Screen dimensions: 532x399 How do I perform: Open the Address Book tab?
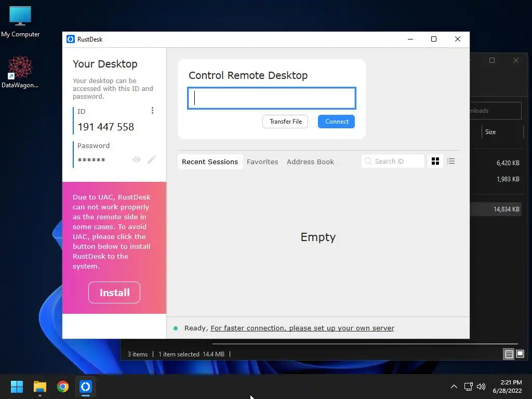pos(310,162)
